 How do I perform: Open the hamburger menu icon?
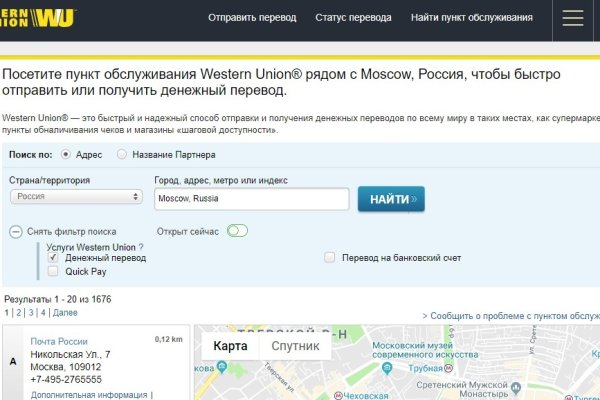pyautogui.click(x=573, y=18)
